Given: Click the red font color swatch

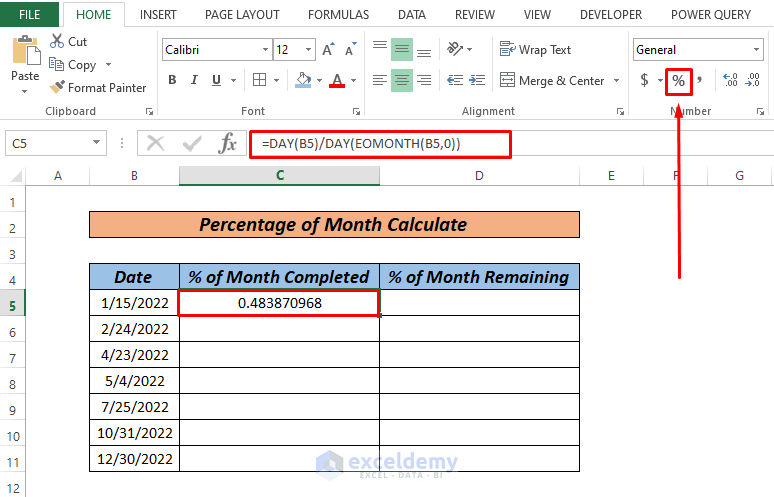Looking at the screenshot, I should [337, 81].
